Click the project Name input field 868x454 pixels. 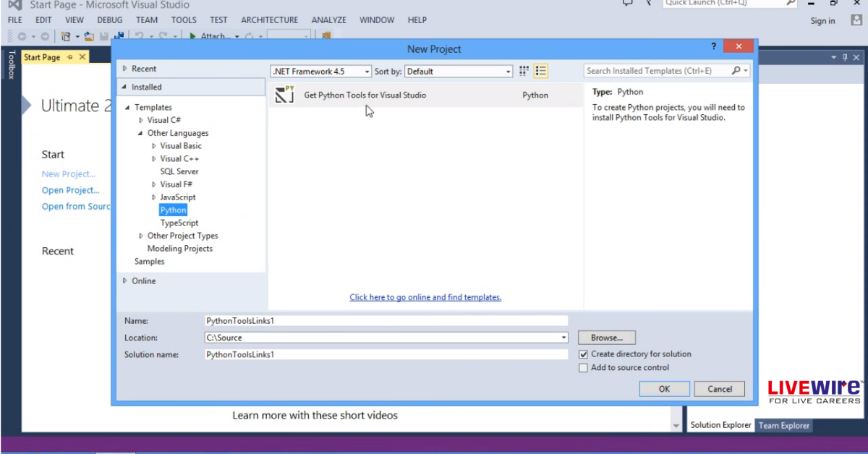[386, 320]
